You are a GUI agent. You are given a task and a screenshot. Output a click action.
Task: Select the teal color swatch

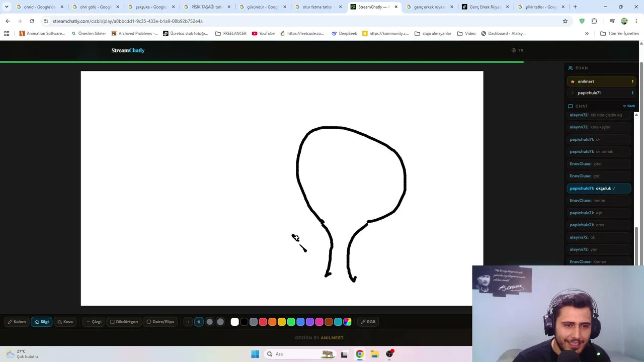click(338, 322)
